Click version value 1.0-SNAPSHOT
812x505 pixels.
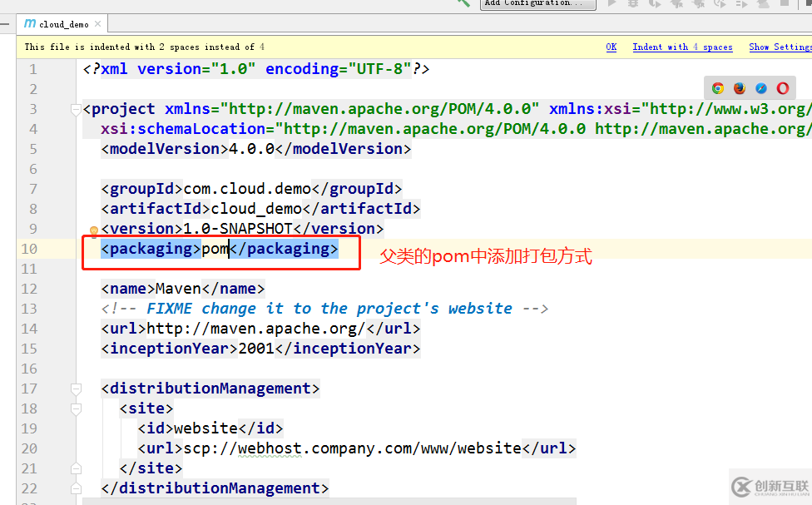(238, 229)
